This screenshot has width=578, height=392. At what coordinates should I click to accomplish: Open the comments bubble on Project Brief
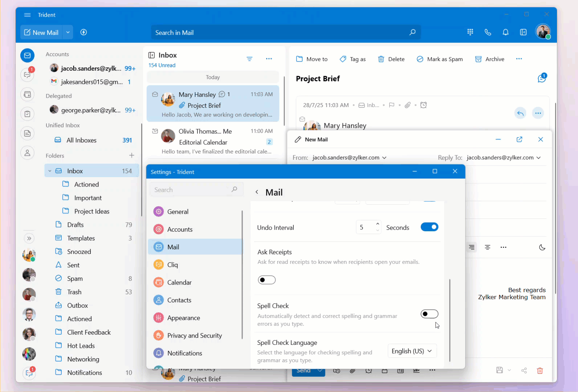pyautogui.click(x=542, y=78)
